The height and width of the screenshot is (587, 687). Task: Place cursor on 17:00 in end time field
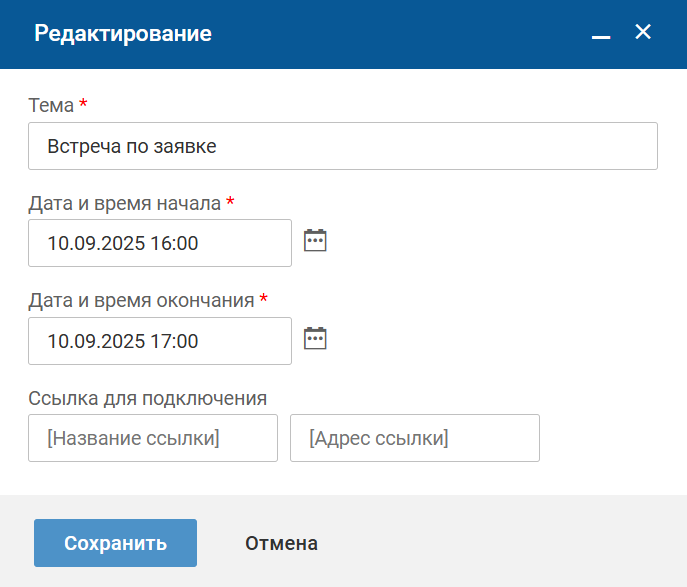[x=174, y=341]
